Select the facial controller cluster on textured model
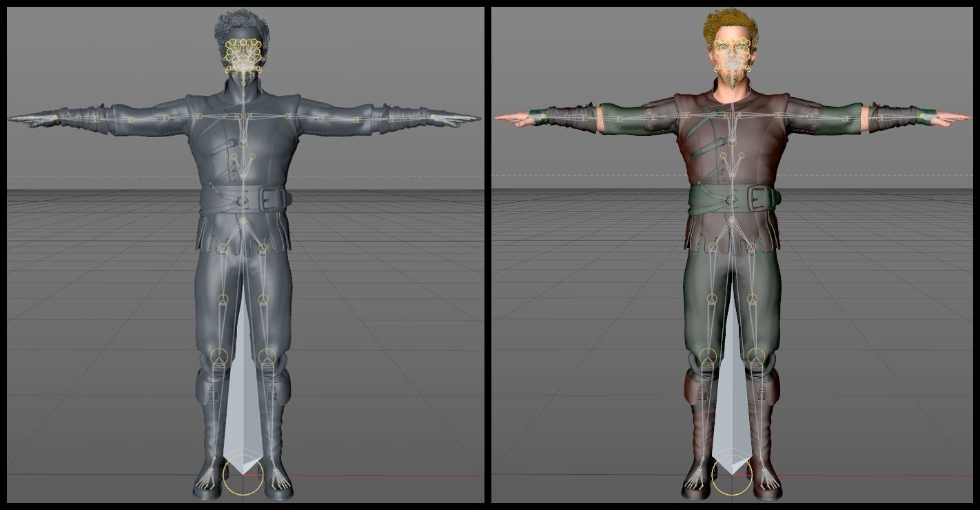 732,57
